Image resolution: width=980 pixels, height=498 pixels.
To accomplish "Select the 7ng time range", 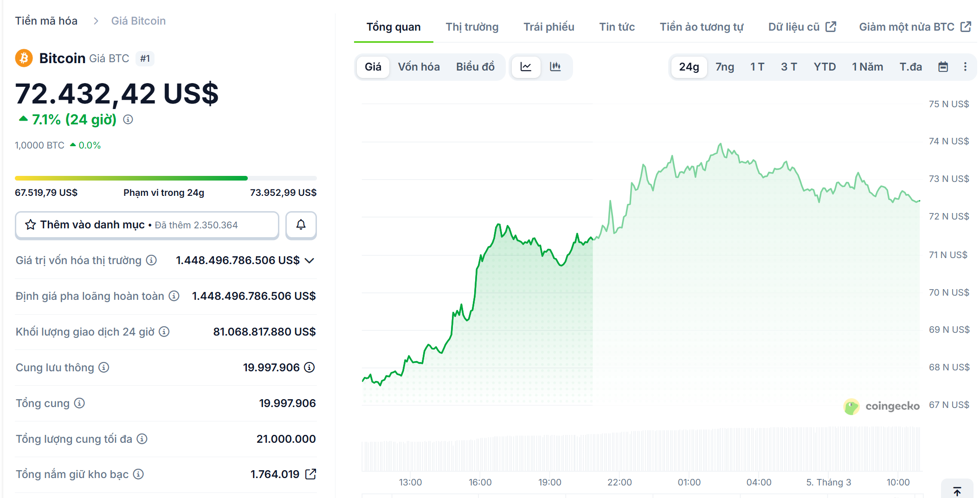I will point(724,67).
